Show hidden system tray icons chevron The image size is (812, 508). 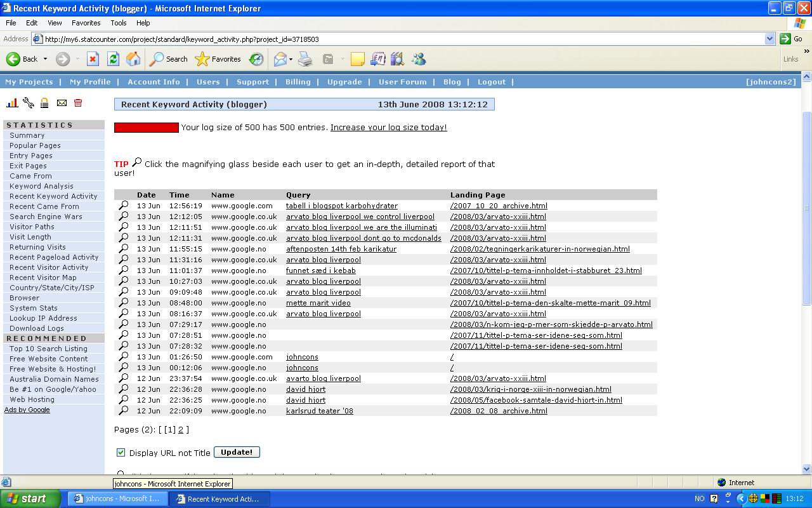(741, 498)
